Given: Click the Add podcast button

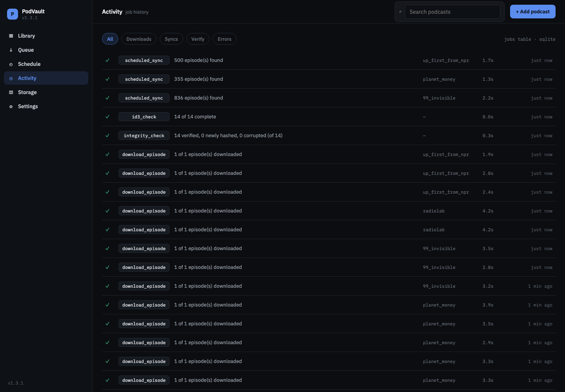Looking at the screenshot, I should (x=533, y=11).
